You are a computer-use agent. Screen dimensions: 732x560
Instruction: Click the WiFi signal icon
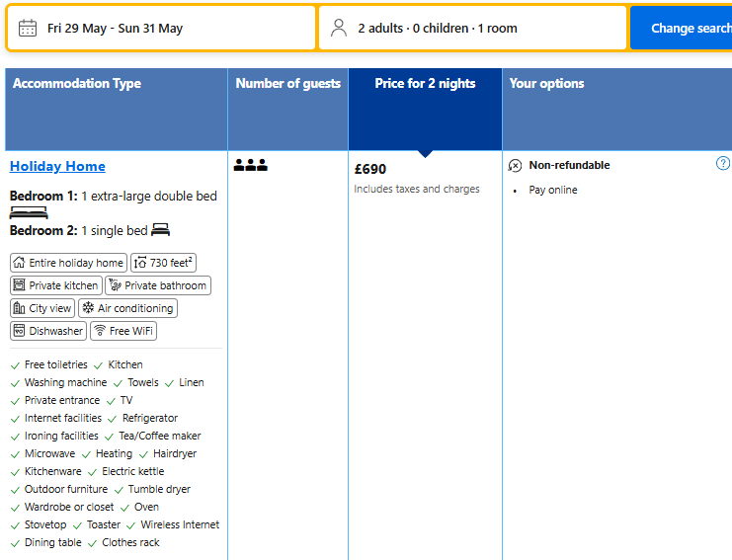(99, 331)
